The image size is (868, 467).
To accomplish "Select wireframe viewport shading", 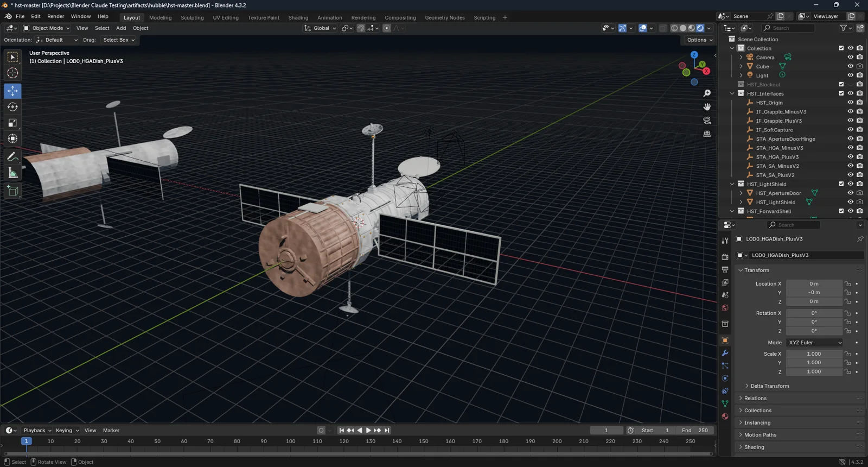I will pos(674,28).
